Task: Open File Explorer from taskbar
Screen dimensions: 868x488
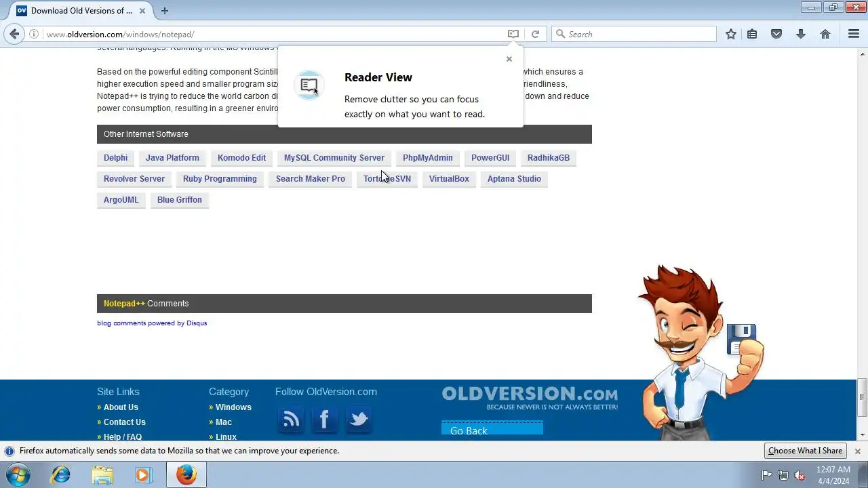Action: click(x=102, y=474)
